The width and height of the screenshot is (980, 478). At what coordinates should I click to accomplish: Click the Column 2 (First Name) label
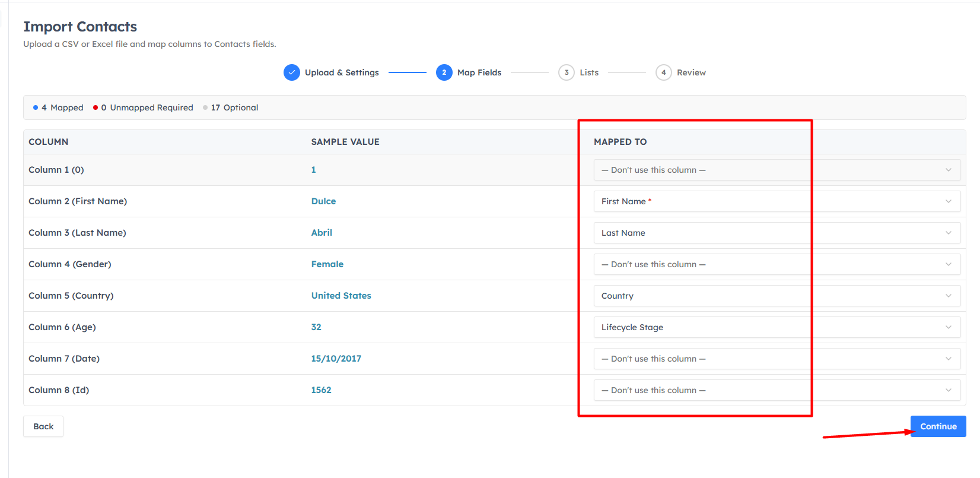[x=78, y=201]
